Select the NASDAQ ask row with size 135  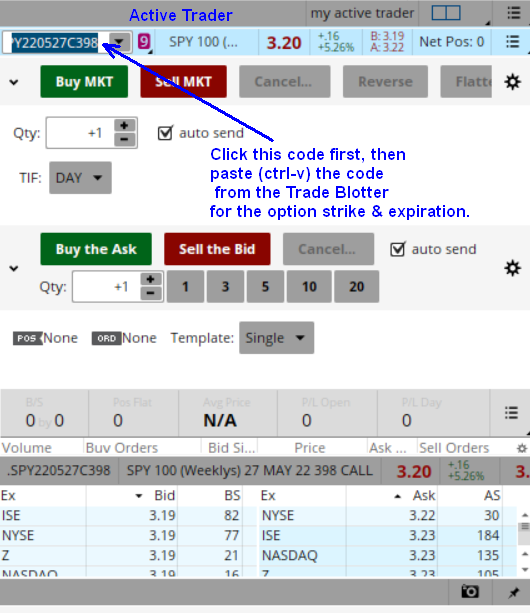[388, 556]
